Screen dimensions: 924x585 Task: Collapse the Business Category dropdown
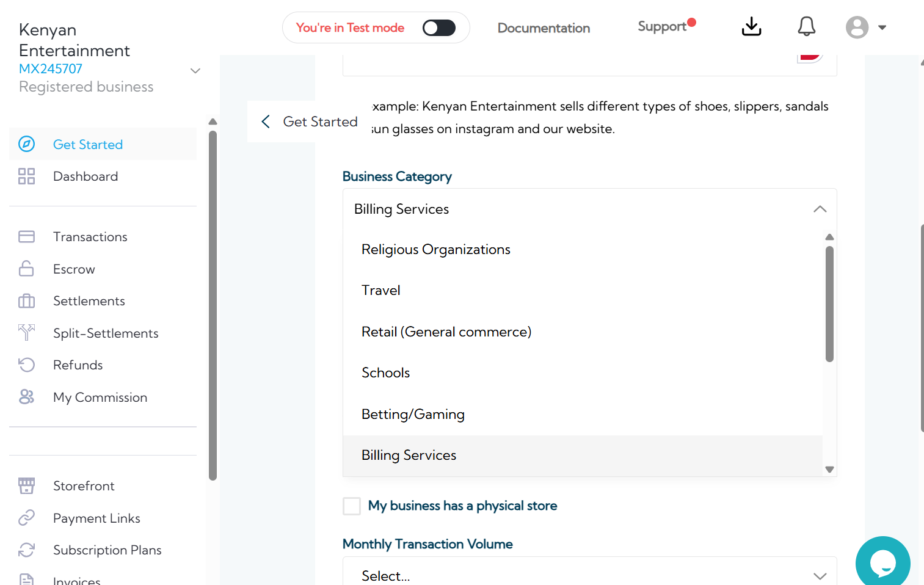click(x=820, y=209)
